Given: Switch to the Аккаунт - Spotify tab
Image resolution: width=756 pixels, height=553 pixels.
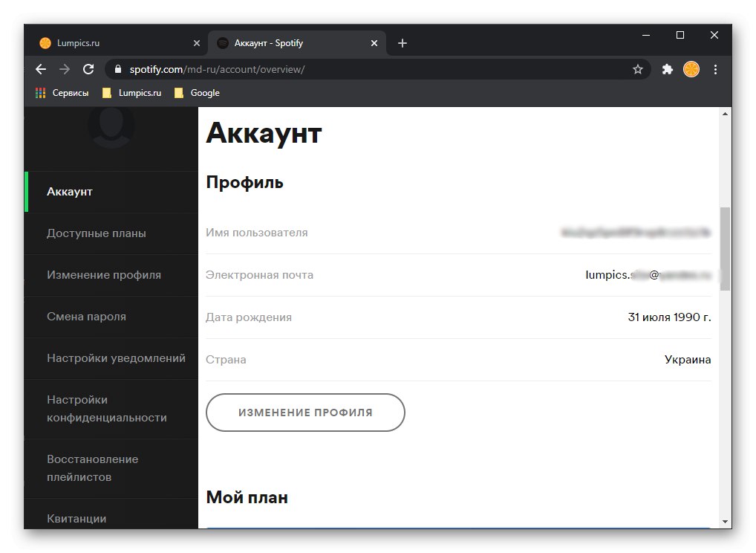Looking at the screenshot, I should 297,43.
